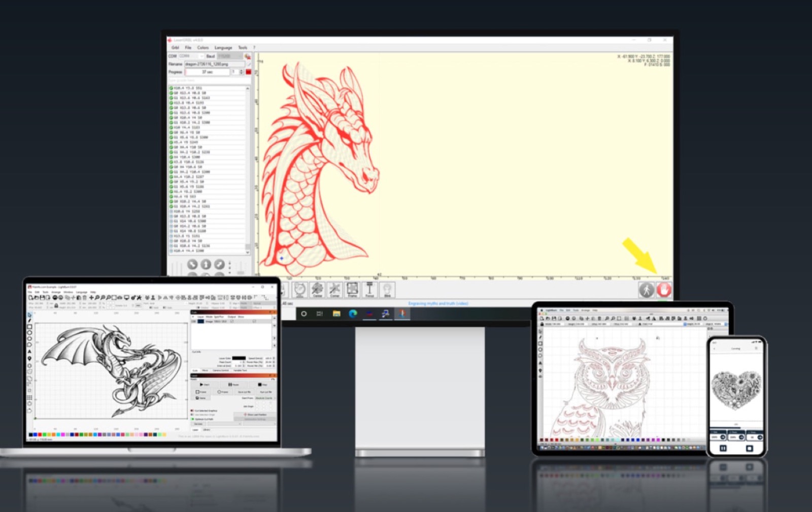Open File Explorer from the Windows taskbar
The width and height of the screenshot is (812, 512).
tap(336, 314)
